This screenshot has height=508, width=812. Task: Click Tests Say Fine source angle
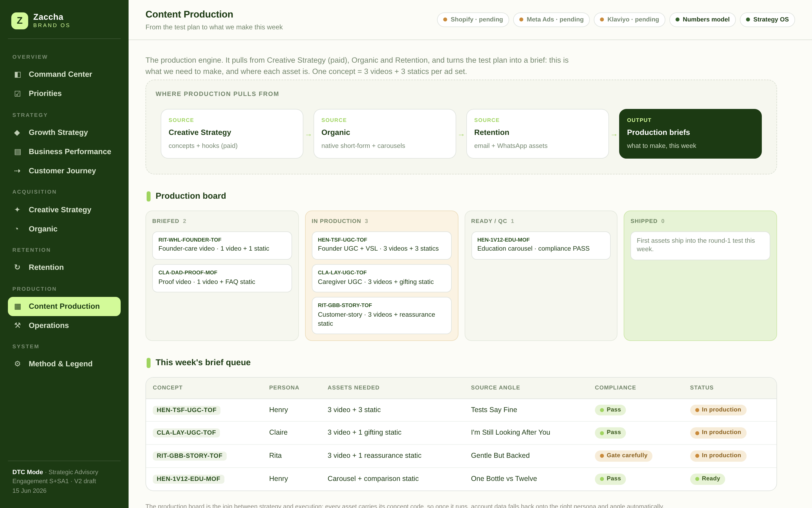tap(494, 410)
